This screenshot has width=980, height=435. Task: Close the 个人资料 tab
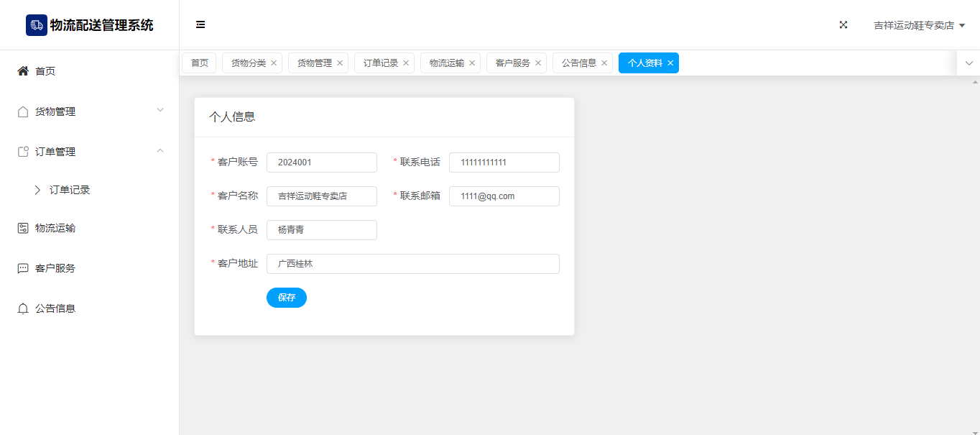670,63
